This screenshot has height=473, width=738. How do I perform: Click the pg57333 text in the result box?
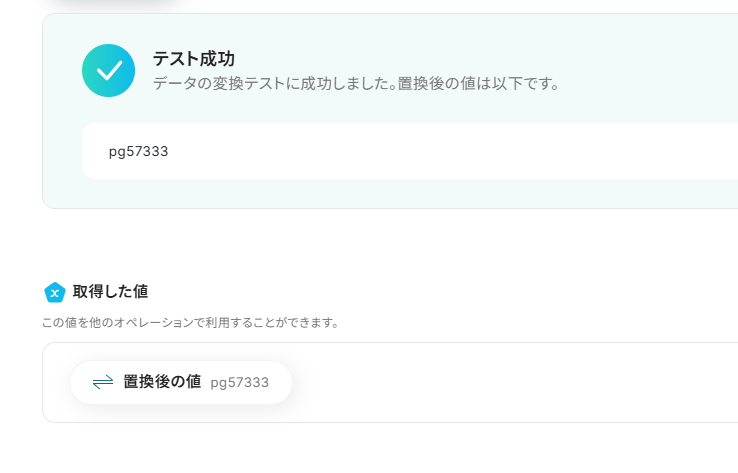click(x=138, y=152)
